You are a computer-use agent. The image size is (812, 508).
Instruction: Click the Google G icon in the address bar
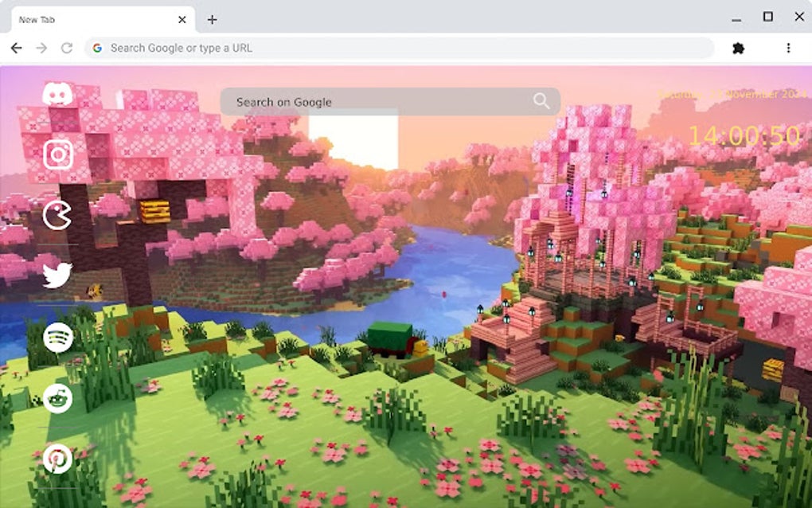(x=97, y=48)
